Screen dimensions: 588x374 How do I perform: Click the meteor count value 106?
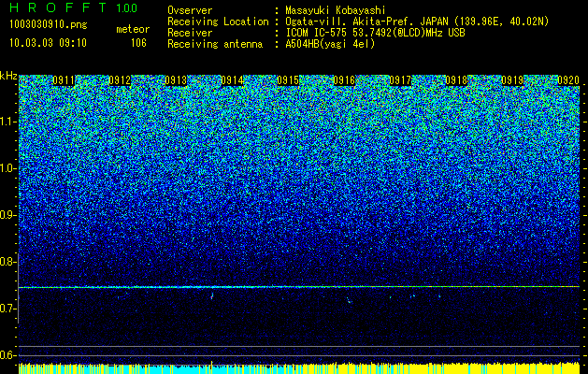coord(138,43)
